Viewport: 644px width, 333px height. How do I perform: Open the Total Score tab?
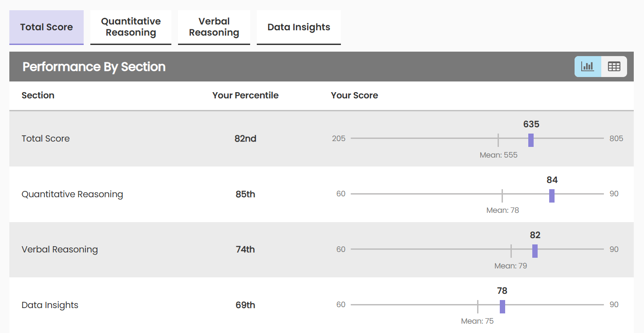[46, 27]
